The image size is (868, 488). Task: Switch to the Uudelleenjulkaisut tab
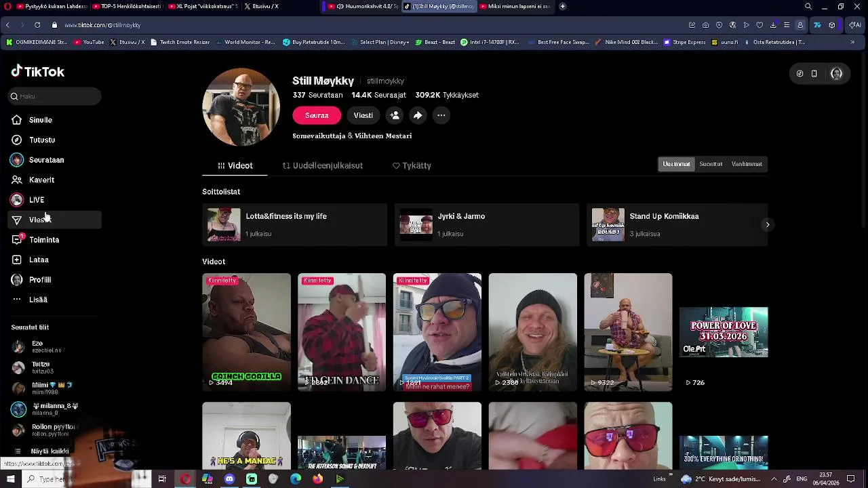(323, 165)
